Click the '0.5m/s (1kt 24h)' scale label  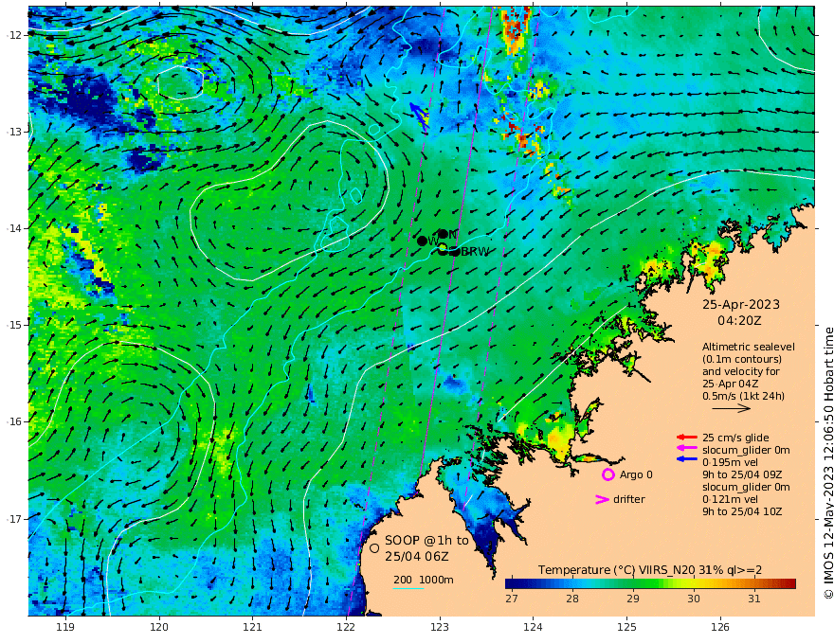pos(744,396)
